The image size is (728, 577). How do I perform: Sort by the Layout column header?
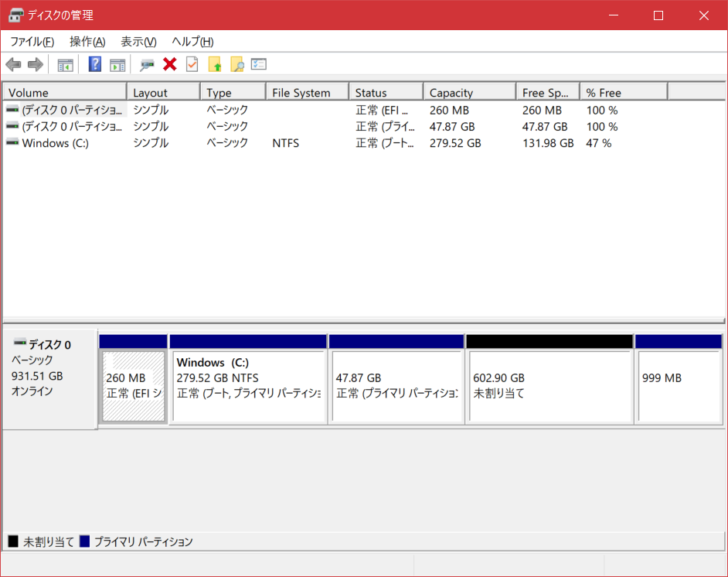(x=163, y=93)
